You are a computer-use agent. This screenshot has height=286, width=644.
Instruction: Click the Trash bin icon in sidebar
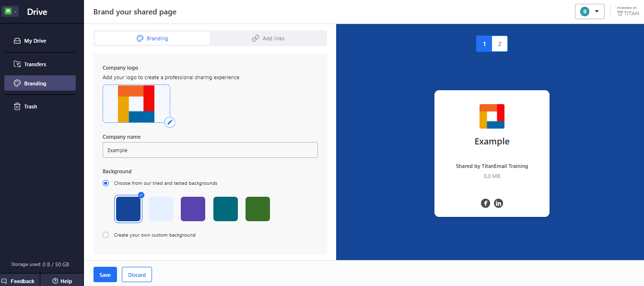(17, 107)
